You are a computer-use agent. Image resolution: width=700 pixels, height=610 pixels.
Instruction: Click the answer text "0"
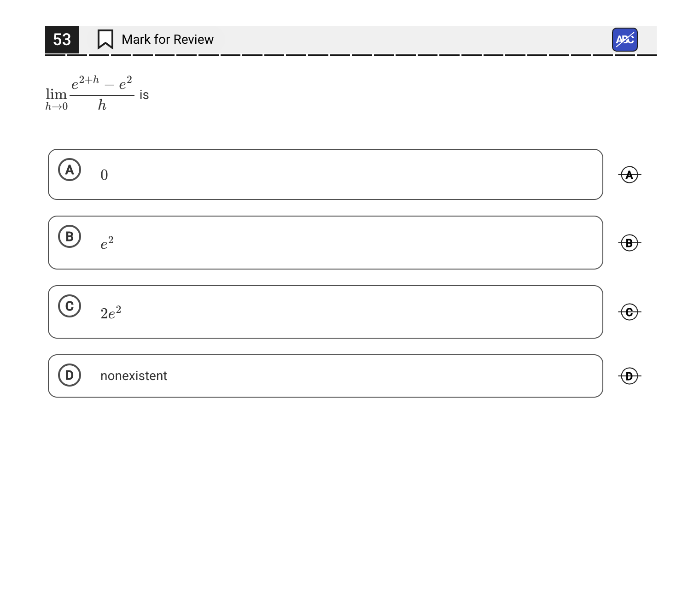(104, 175)
